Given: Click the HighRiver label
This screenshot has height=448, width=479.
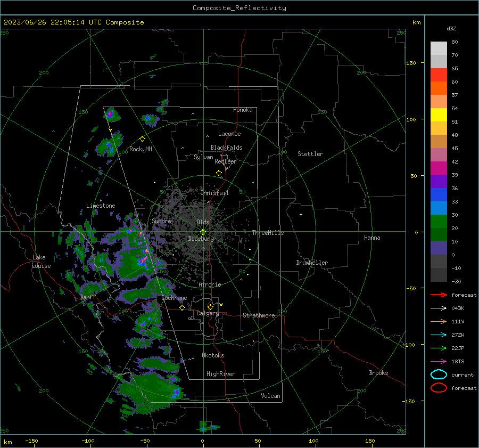Looking at the screenshot, I should pyautogui.click(x=221, y=374).
